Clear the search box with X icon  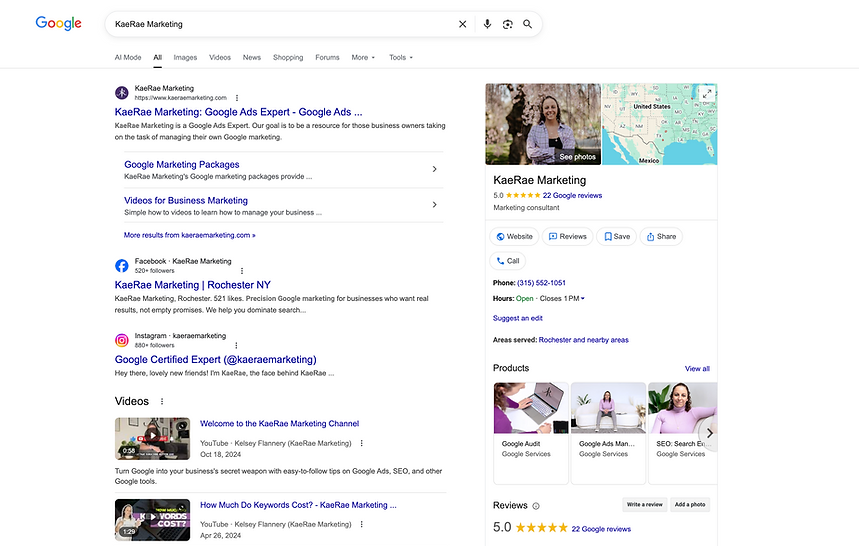[462, 24]
